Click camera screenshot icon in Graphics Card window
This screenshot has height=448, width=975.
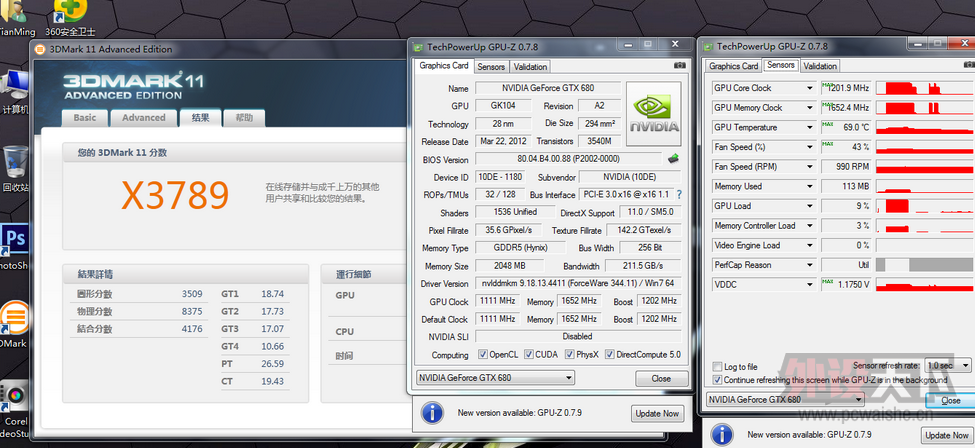click(x=680, y=65)
